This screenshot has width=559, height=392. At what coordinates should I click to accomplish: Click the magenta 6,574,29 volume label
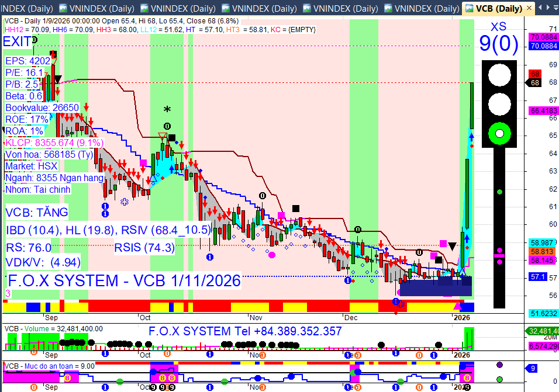[543, 346]
